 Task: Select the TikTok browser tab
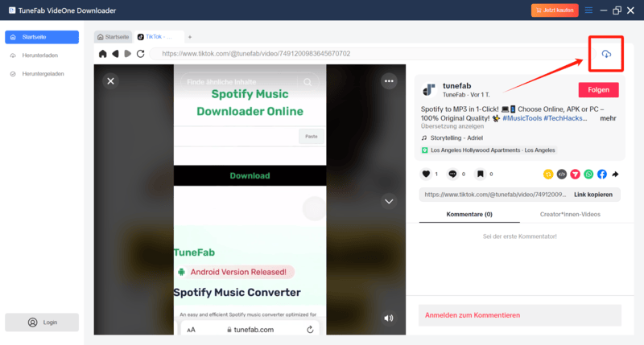click(158, 37)
